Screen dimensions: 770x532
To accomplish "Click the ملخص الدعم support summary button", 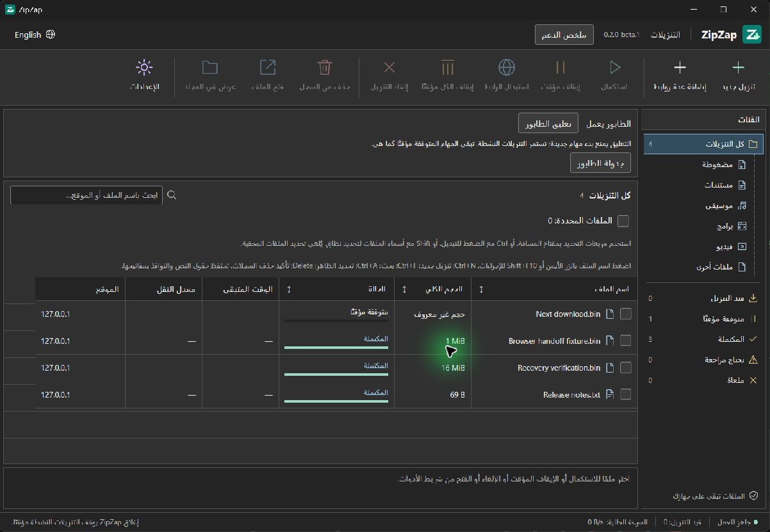I will (x=564, y=35).
